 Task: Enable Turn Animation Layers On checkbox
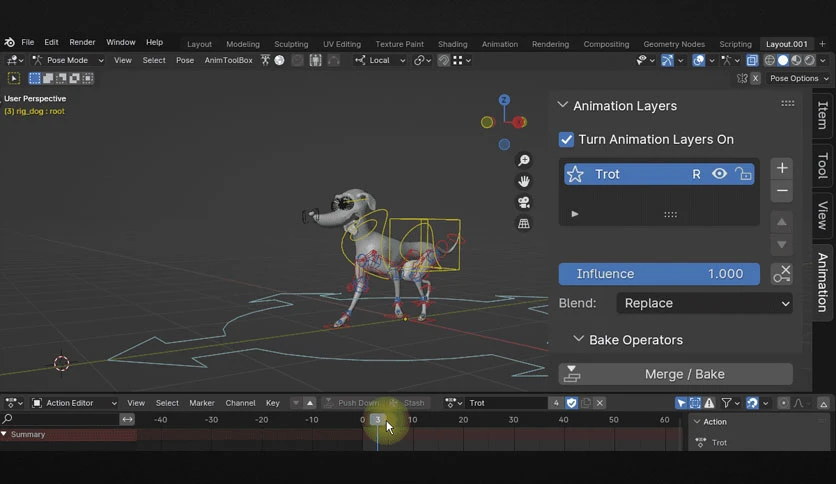pyautogui.click(x=566, y=140)
